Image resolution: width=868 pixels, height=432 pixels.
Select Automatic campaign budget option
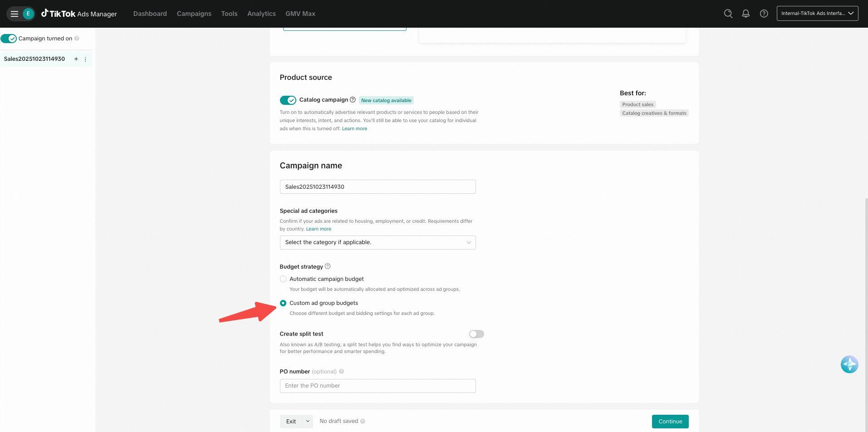point(283,279)
